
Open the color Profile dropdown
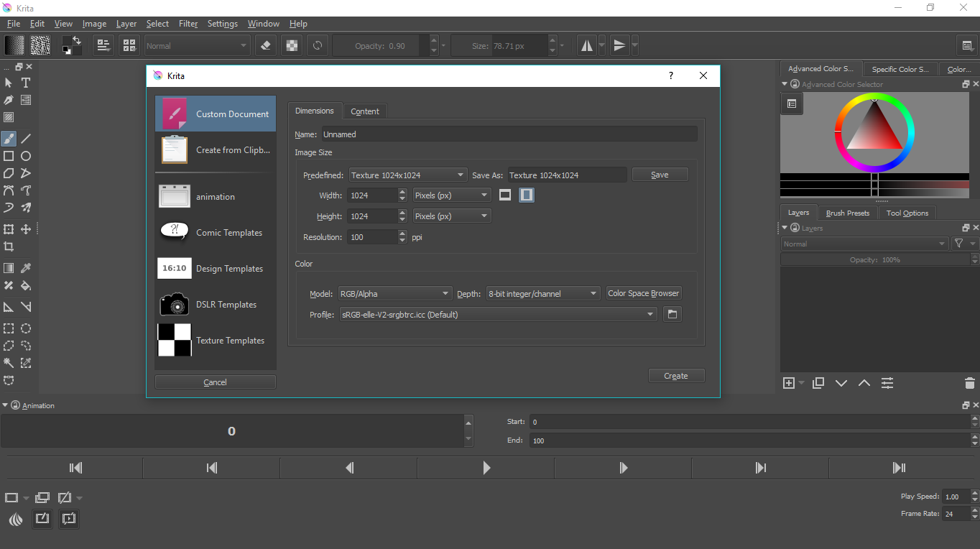click(x=498, y=314)
